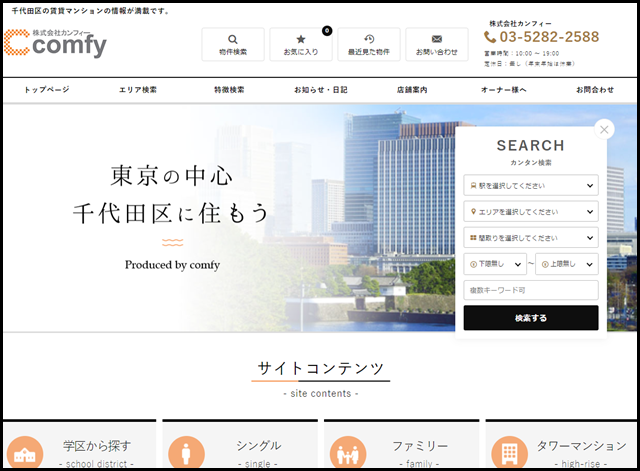Click the single person icon
The height and width of the screenshot is (471, 640).
(186, 453)
